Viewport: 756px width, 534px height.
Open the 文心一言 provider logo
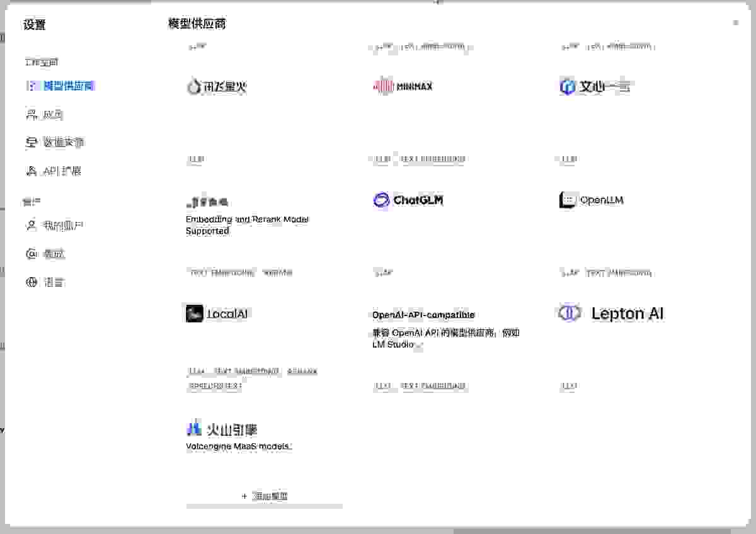tap(594, 86)
